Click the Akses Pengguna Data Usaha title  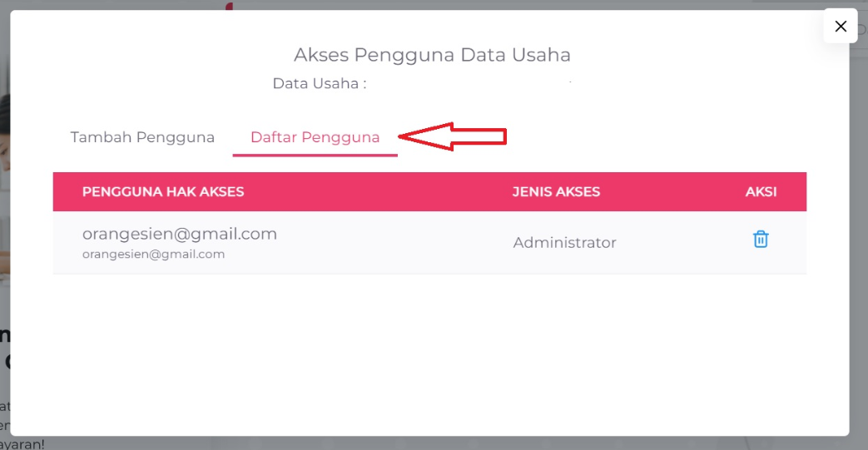pyautogui.click(x=432, y=56)
